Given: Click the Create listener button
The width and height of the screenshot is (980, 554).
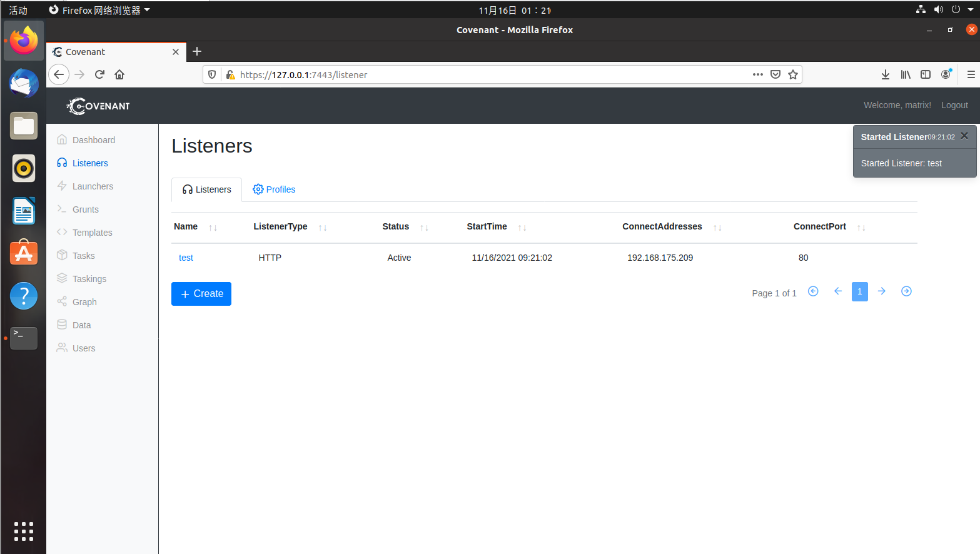Looking at the screenshot, I should 201,294.
